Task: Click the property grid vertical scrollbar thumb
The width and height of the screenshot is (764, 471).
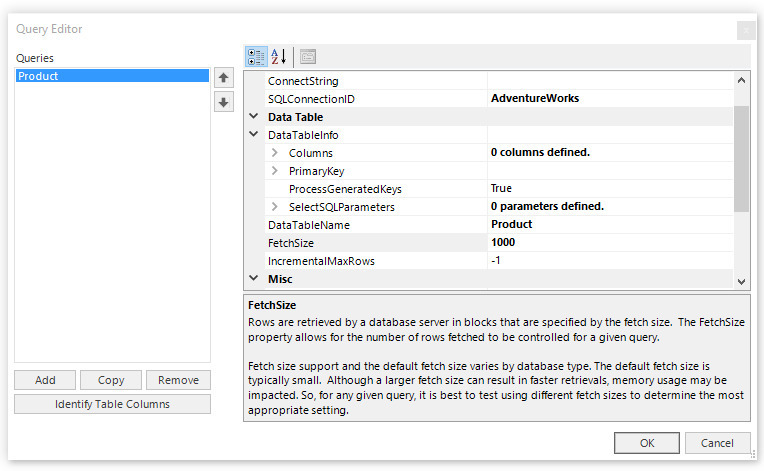Action: [741, 159]
